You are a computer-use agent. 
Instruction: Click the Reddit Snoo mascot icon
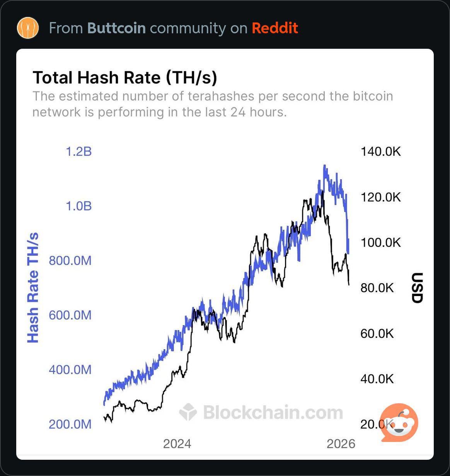[x=399, y=423]
